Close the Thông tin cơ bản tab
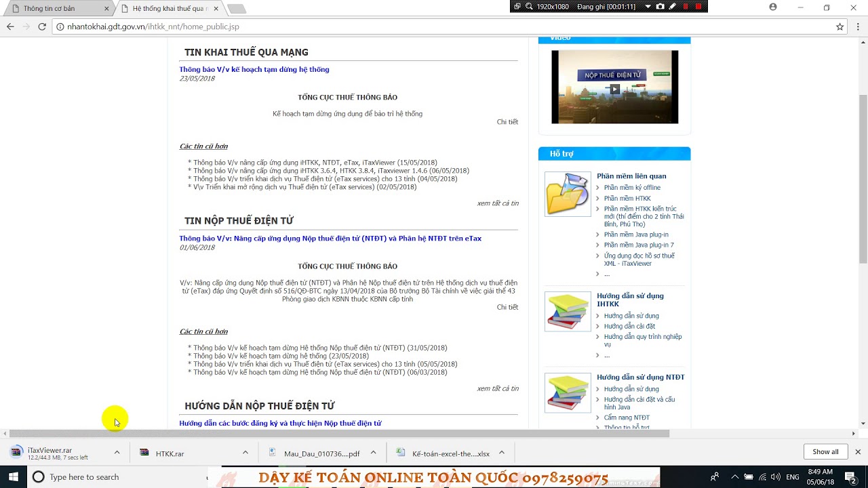 tap(106, 9)
